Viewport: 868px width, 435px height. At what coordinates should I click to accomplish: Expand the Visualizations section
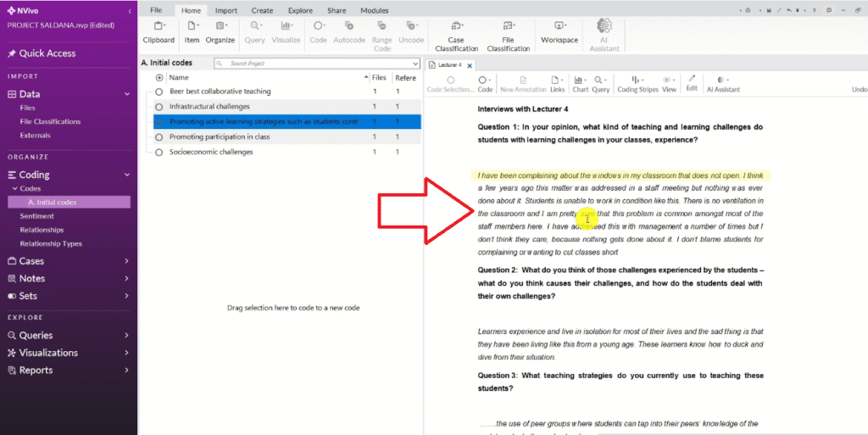tap(126, 353)
